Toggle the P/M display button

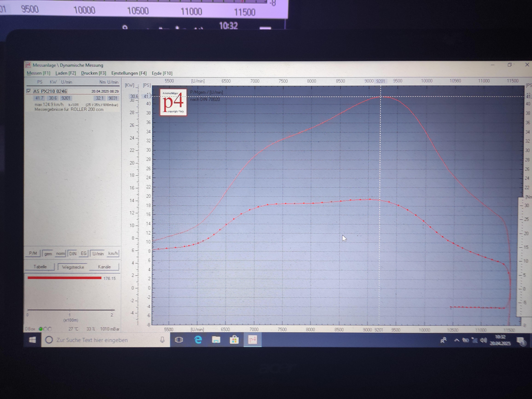33,253
